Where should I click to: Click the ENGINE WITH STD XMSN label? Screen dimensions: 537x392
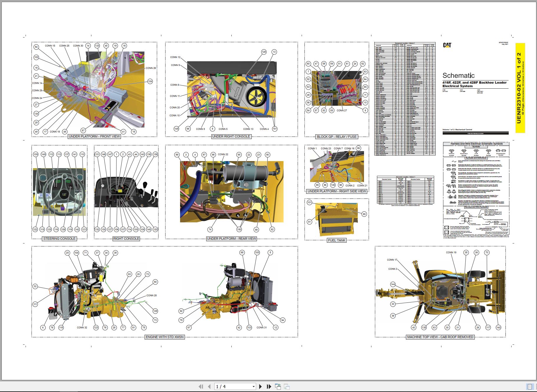coord(165,337)
